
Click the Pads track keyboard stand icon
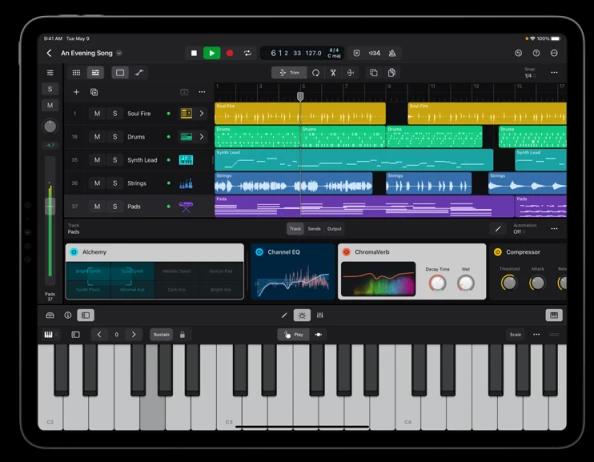(x=186, y=207)
